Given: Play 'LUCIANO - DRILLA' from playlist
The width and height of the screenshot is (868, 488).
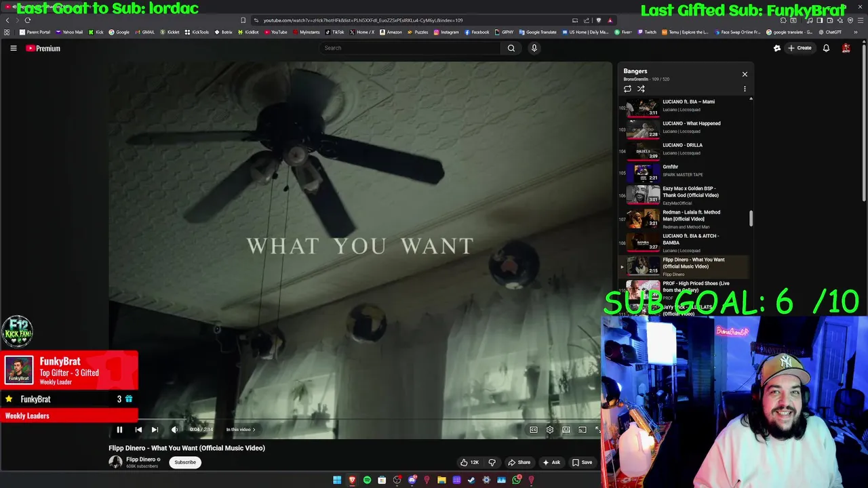Looking at the screenshot, I should (x=683, y=149).
